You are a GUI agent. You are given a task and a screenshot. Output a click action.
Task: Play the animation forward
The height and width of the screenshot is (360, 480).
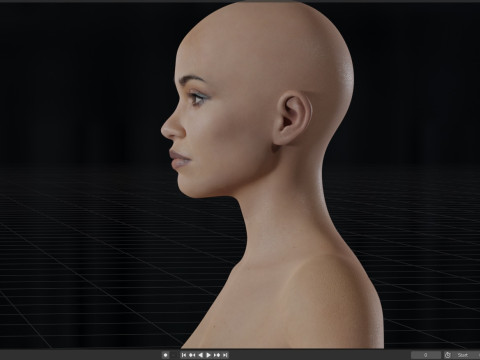tap(209, 355)
